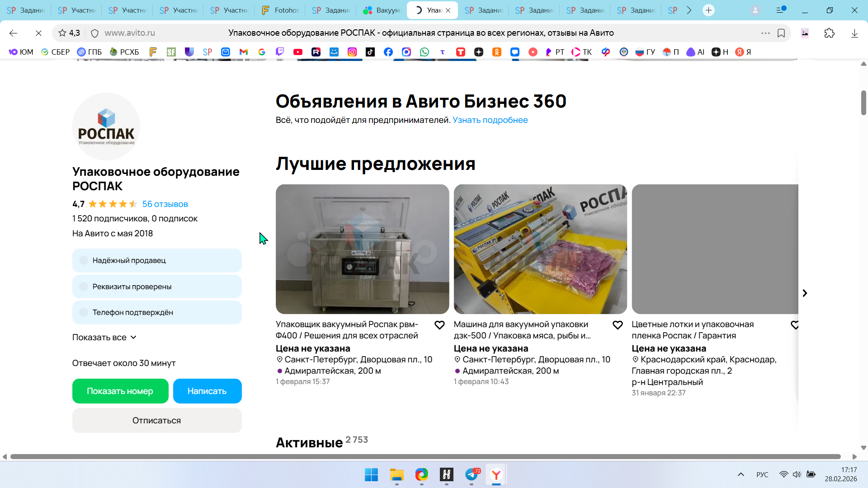Switch to the Вакуум browser tab

[382, 10]
